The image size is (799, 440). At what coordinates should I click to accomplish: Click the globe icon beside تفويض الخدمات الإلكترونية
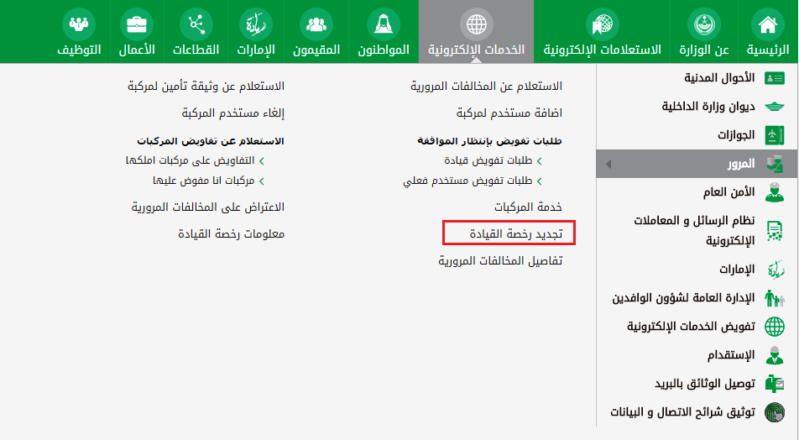[x=774, y=327]
